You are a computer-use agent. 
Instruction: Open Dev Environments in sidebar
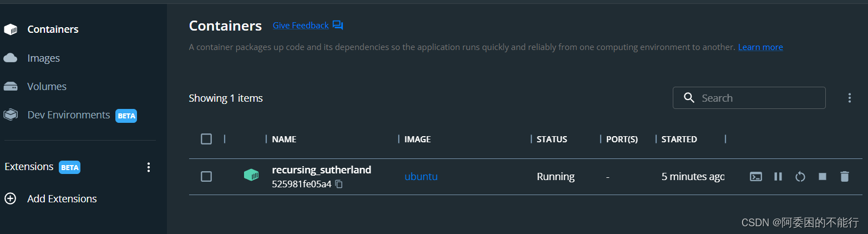[x=69, y=115]
